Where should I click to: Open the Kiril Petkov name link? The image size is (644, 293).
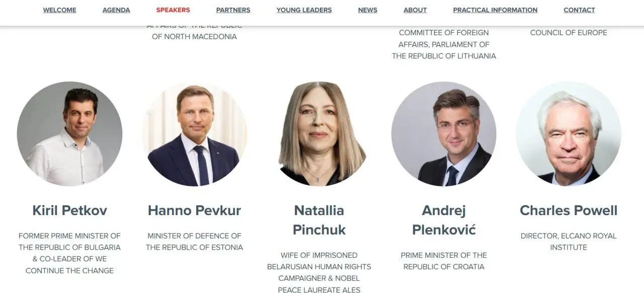click(x=69, y=210)
